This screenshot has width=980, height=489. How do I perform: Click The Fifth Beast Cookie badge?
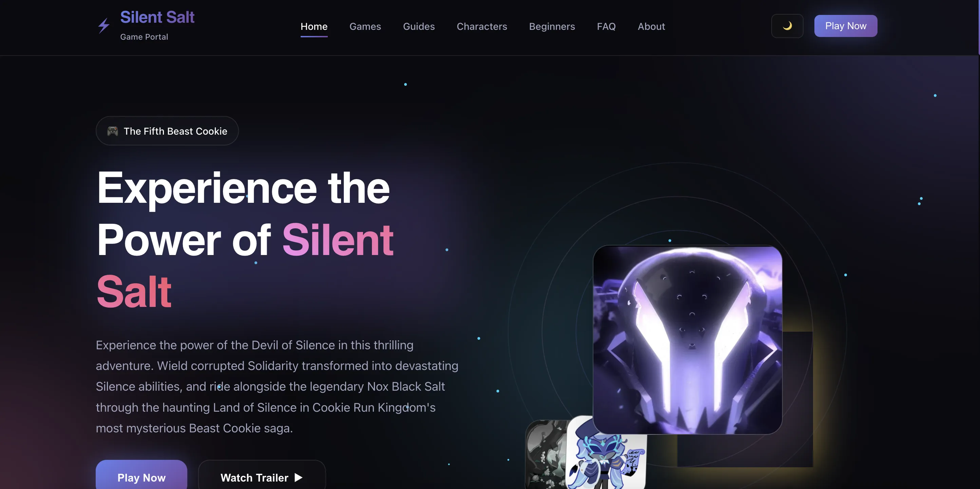(167, 131)
